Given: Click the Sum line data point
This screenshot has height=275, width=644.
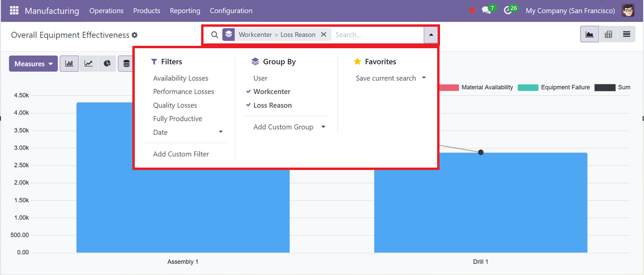Looking at the screenshot, I should pyautogui.click(x=481, y=152).
